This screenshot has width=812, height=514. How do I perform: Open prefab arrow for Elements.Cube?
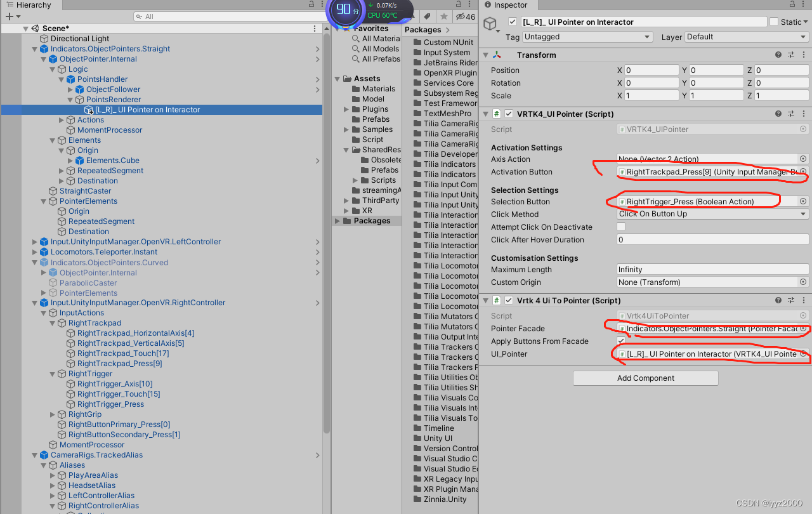317,161
